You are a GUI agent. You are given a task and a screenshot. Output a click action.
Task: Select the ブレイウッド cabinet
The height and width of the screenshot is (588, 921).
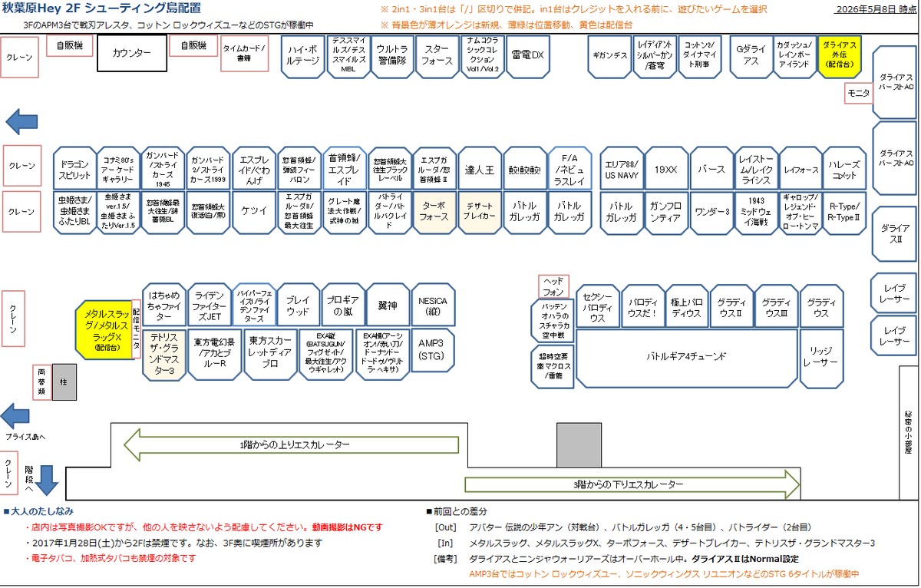coord(299,306)
